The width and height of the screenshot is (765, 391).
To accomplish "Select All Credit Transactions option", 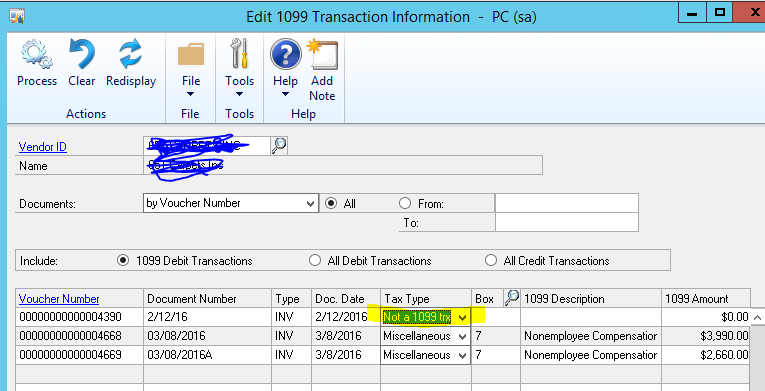I will [x=490, y=261].
